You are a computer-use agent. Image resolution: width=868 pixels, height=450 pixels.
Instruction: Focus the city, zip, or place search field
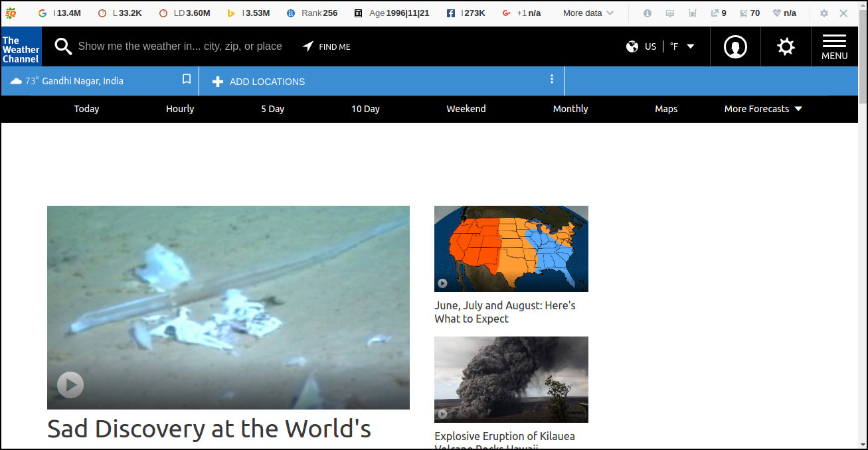(x=180, y=46)
